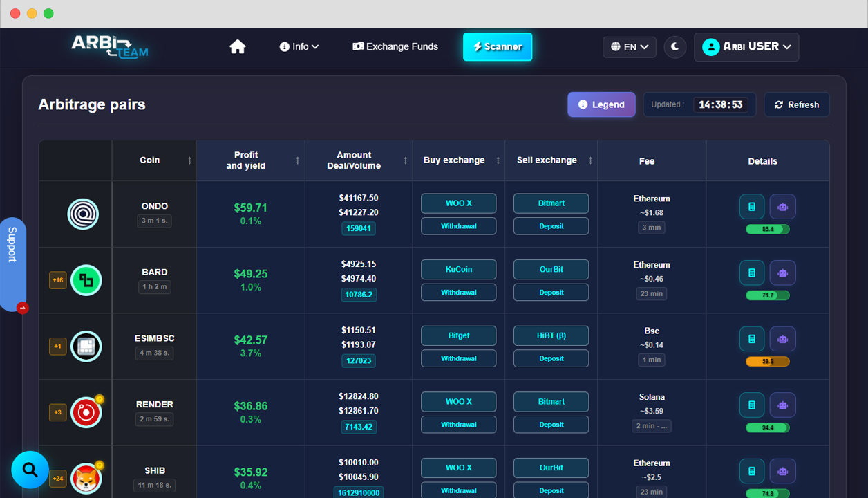
Task: Click the 85.4 progress bar on ONDO
Action: coord(767,229)
